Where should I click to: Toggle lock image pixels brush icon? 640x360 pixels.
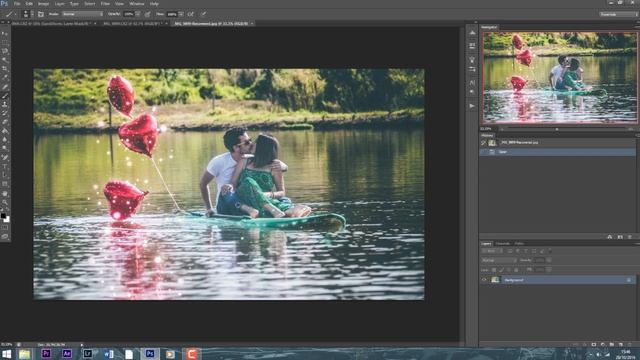(x=501, y=270)
